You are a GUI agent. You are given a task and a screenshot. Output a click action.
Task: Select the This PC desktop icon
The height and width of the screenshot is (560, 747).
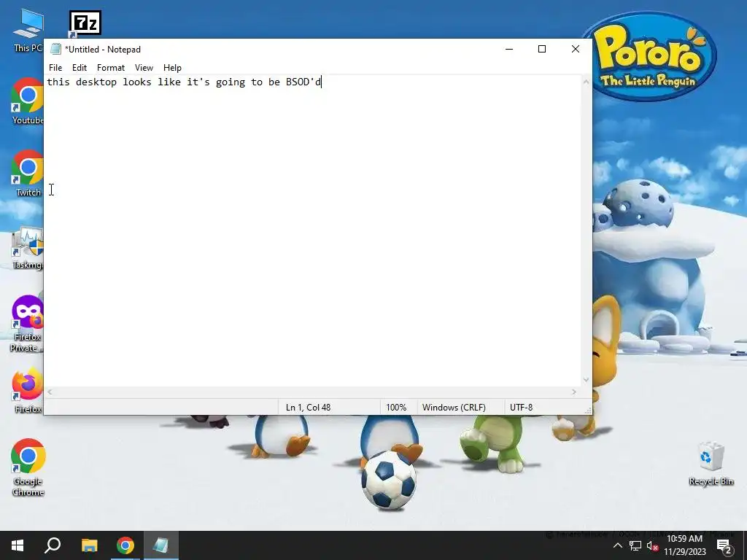[28, 31]
